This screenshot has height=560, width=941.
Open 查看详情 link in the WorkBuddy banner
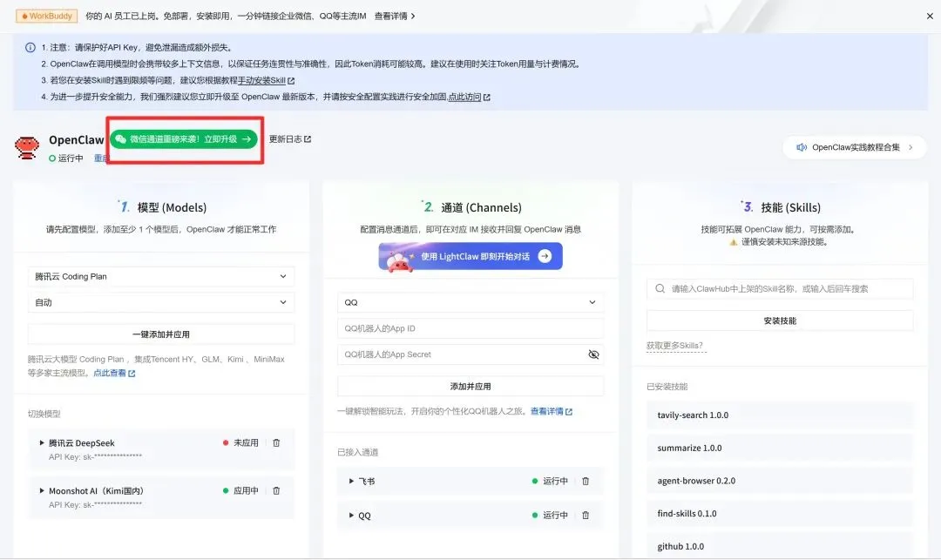click(x=395, y=17)
